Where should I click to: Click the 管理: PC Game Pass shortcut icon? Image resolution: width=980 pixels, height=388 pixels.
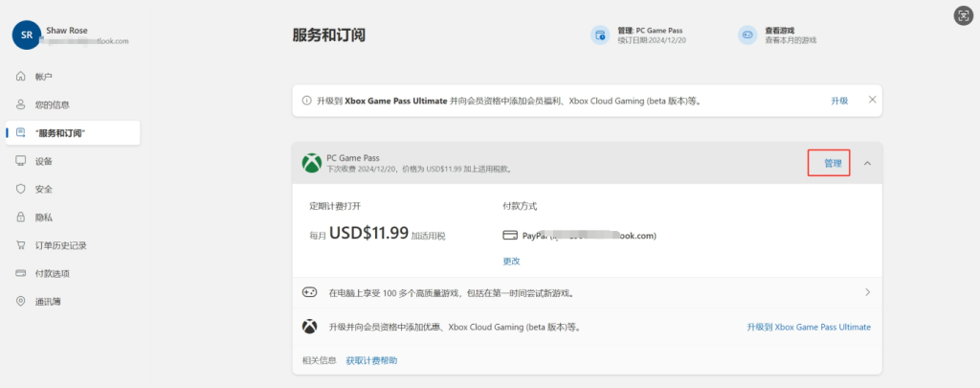point(600,35)
